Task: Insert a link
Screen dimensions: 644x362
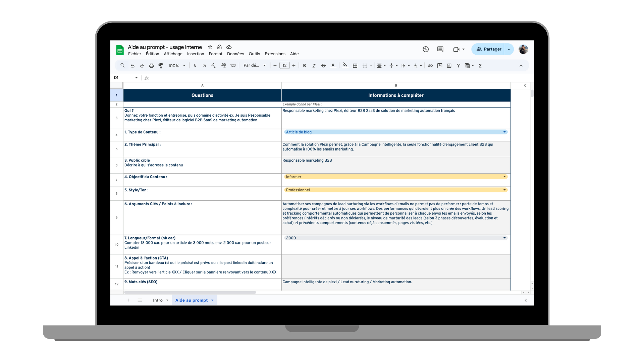Action: 430,66
